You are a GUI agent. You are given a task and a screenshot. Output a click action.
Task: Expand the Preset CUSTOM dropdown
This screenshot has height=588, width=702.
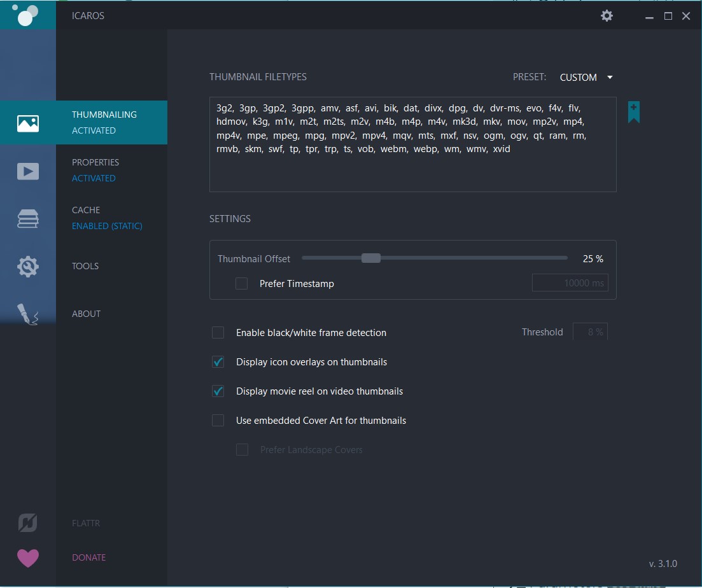[586, 78]
